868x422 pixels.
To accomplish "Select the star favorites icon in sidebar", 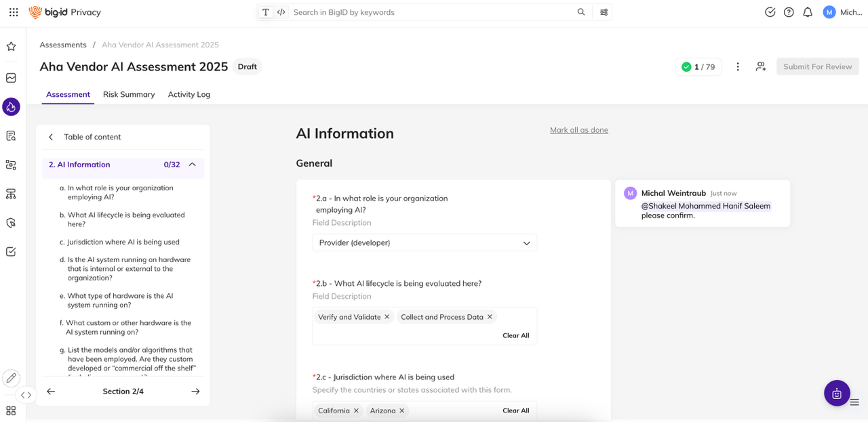I will click(x=11, y=45).
